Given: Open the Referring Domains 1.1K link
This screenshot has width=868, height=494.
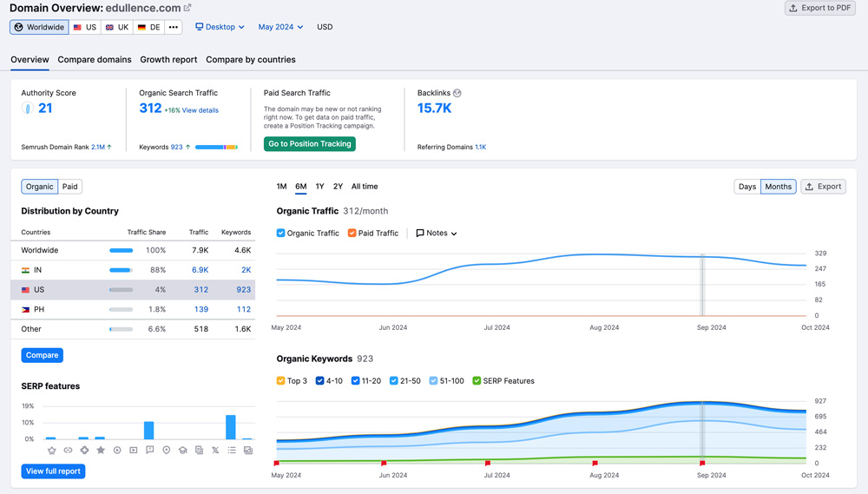Looking at the screenshot, I should [481, 147].
